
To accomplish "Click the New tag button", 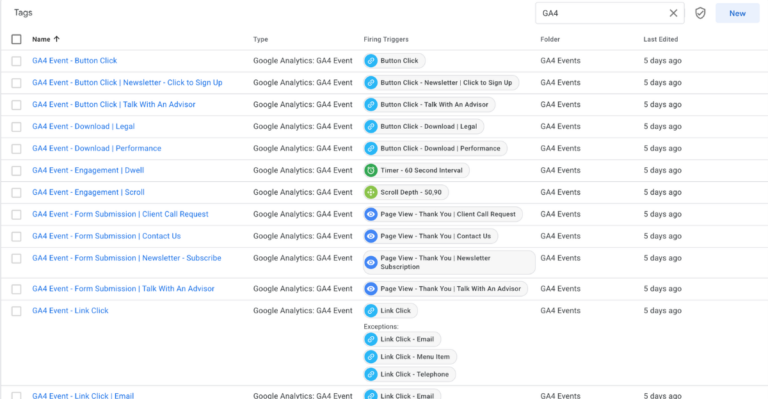I will tap(737, 13).
